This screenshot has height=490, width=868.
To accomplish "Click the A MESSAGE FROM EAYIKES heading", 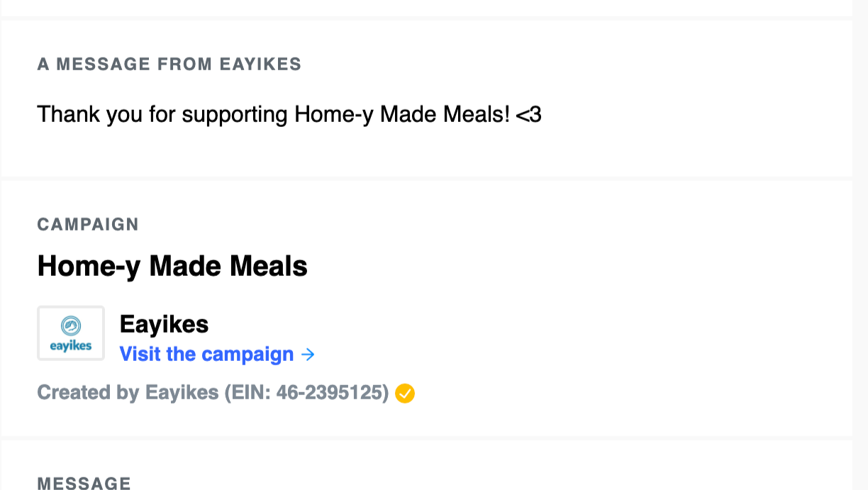I will click(169, 65).
